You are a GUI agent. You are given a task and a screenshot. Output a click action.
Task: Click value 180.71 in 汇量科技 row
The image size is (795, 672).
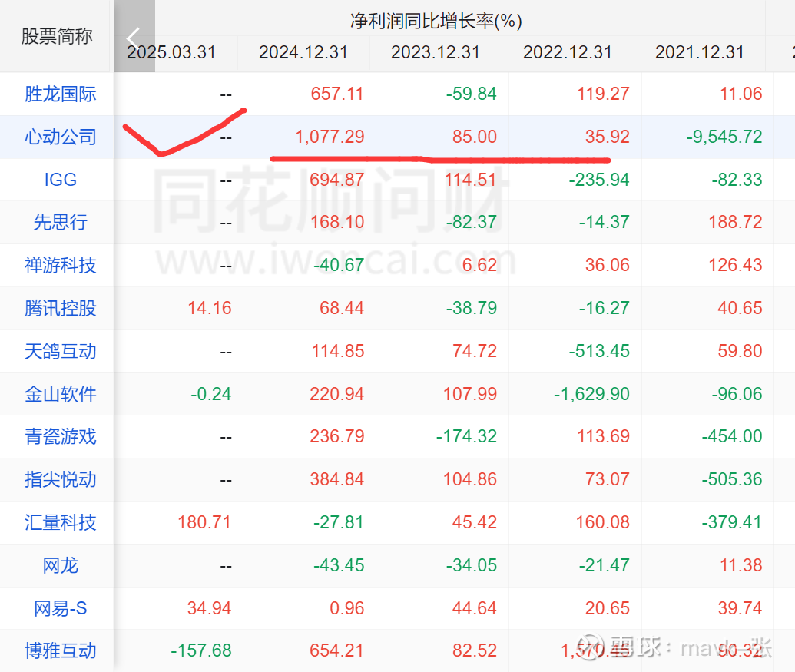click(204, 522)
